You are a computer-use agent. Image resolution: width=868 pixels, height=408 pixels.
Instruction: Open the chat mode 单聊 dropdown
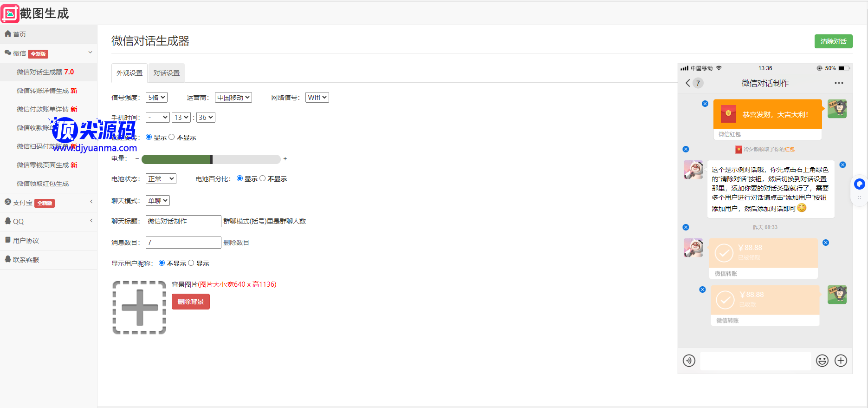(158, 201)
